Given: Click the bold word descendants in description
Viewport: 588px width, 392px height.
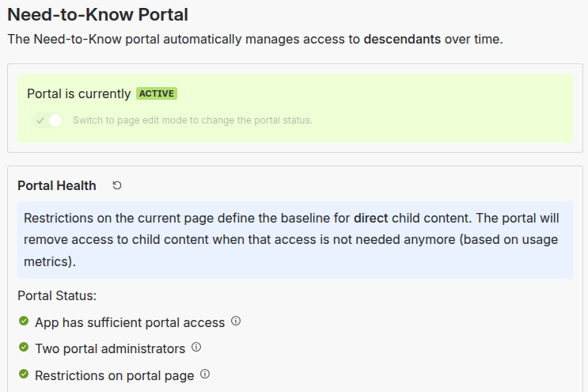Looking at the screenshot, I should point(402,39).
